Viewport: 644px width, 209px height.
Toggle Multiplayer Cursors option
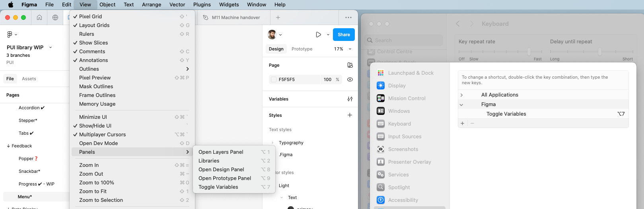point(132,134)
